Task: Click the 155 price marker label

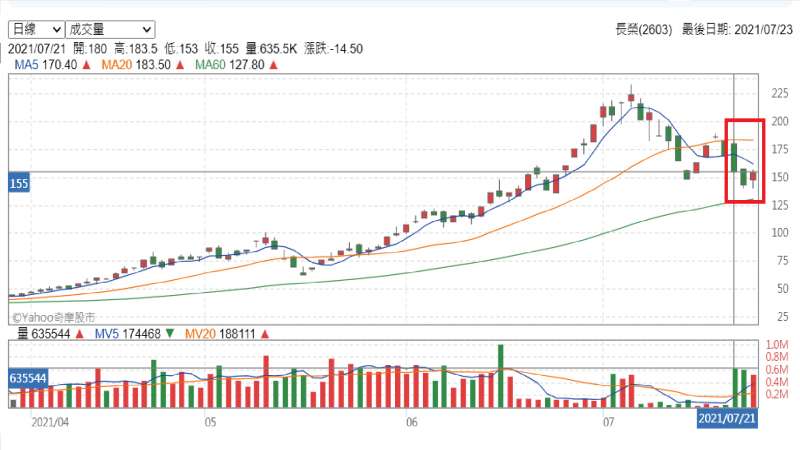Action: [19, 183]
